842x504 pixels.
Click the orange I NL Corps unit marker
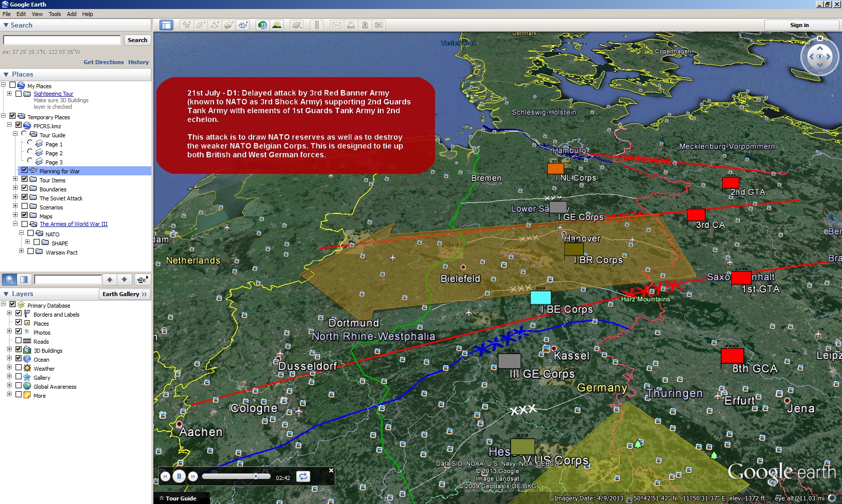[556, 169]
